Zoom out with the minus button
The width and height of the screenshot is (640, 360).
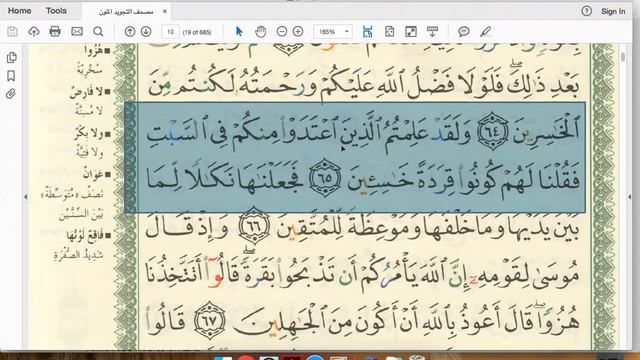(282, 31)
